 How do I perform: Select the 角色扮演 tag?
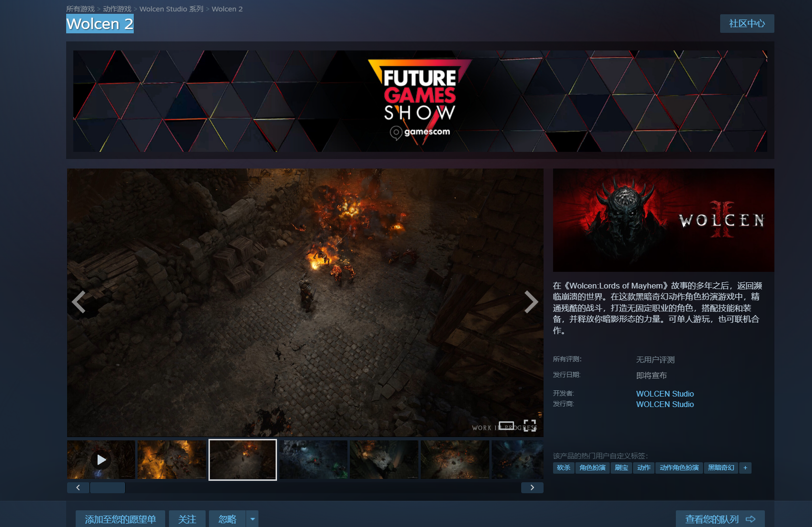tap(593, 468)
